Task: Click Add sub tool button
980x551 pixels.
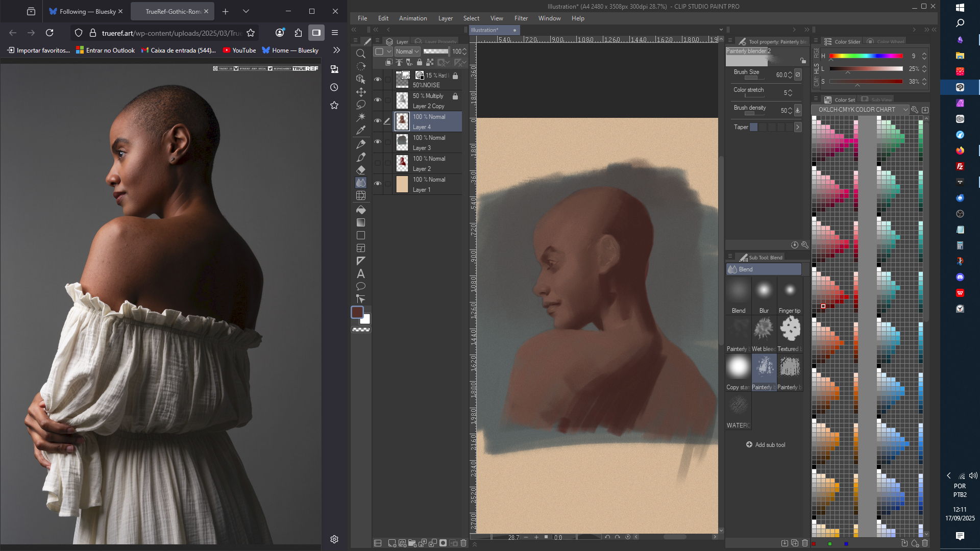Action: 766,445
